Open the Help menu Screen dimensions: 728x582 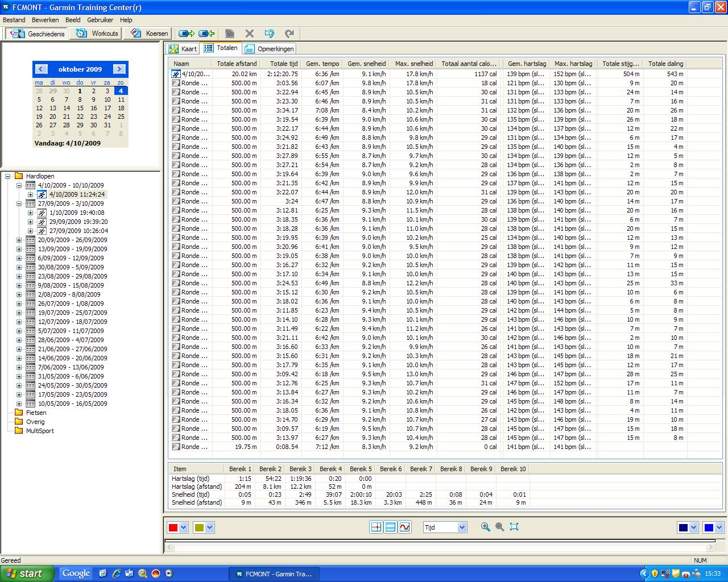point(126,20)
